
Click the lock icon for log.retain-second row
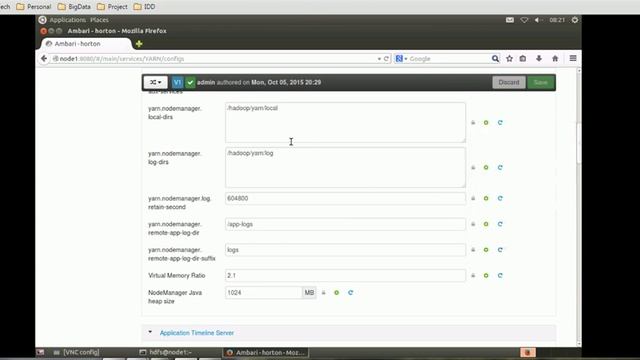click(473, 198)
